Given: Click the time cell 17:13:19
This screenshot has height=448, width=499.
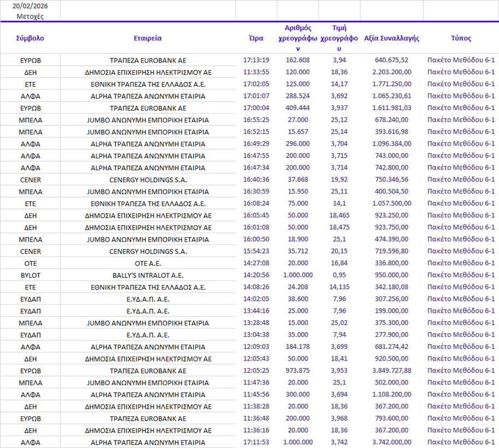Looking at the screenshot, I should 256,60.
